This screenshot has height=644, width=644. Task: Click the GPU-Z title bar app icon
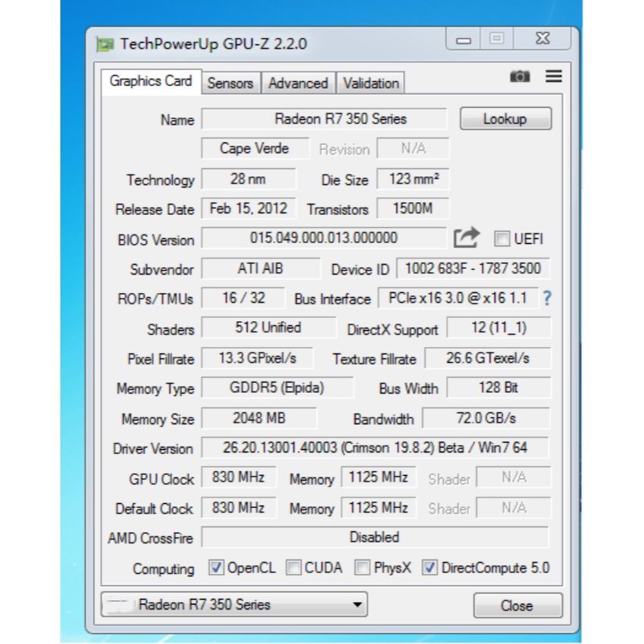pos(105,44)
